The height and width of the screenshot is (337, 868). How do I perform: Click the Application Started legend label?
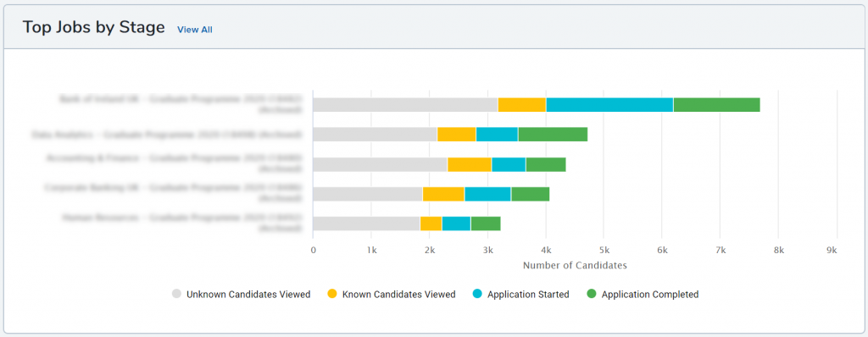[x=528, y=295]
